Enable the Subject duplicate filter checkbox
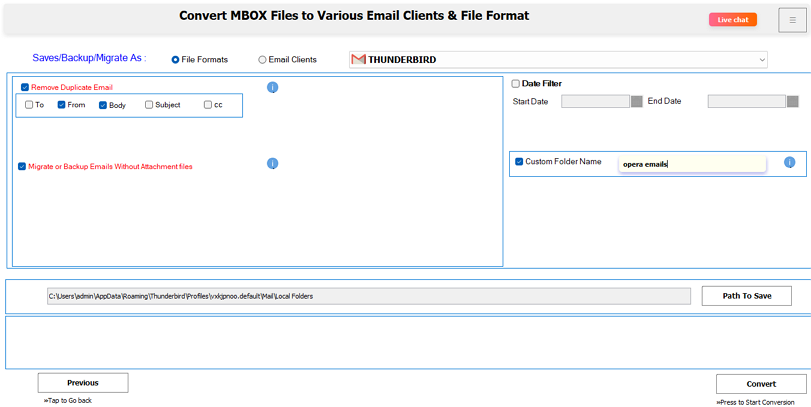The width and height of the screenshot is (811, 407). (x=149, y=105)
